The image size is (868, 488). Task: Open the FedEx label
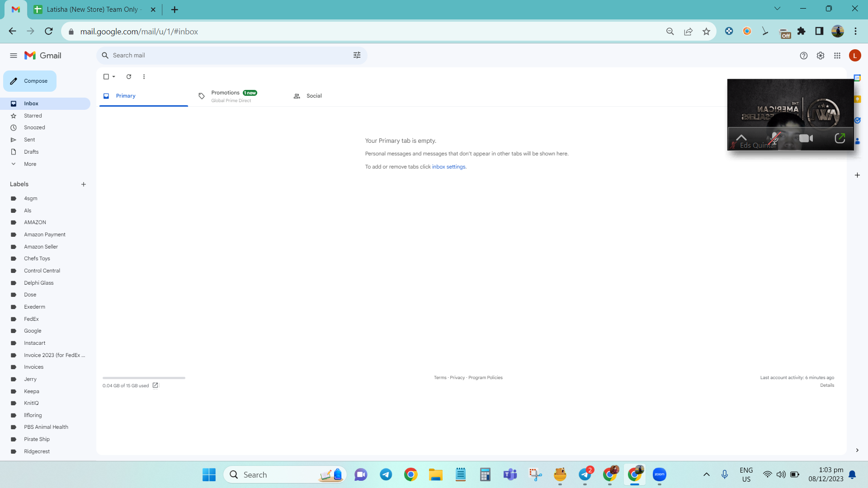(x=45, y=319)
